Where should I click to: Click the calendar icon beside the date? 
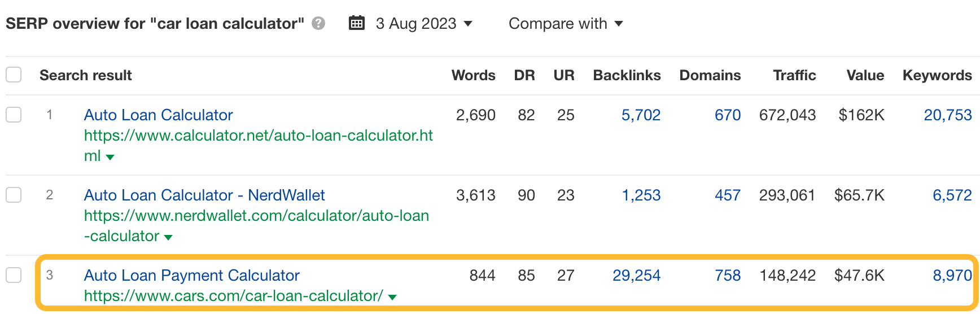click(x=357, y=23)
